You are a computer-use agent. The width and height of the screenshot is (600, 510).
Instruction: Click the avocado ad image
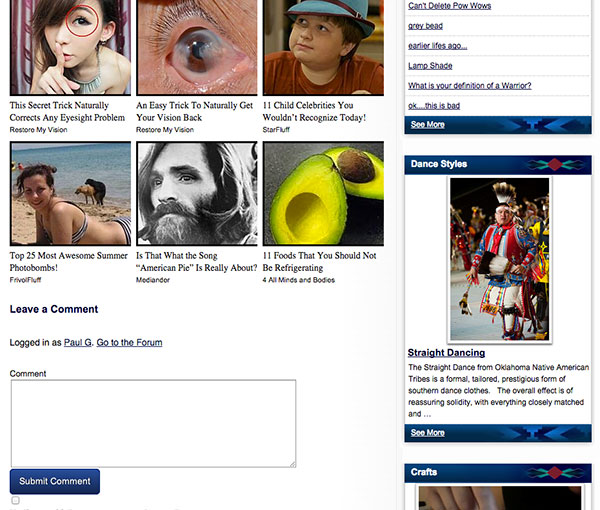[323, 194]
